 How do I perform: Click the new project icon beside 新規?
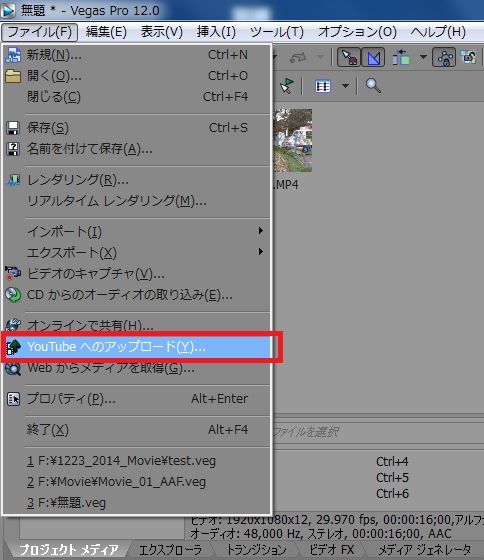(13, 55)
